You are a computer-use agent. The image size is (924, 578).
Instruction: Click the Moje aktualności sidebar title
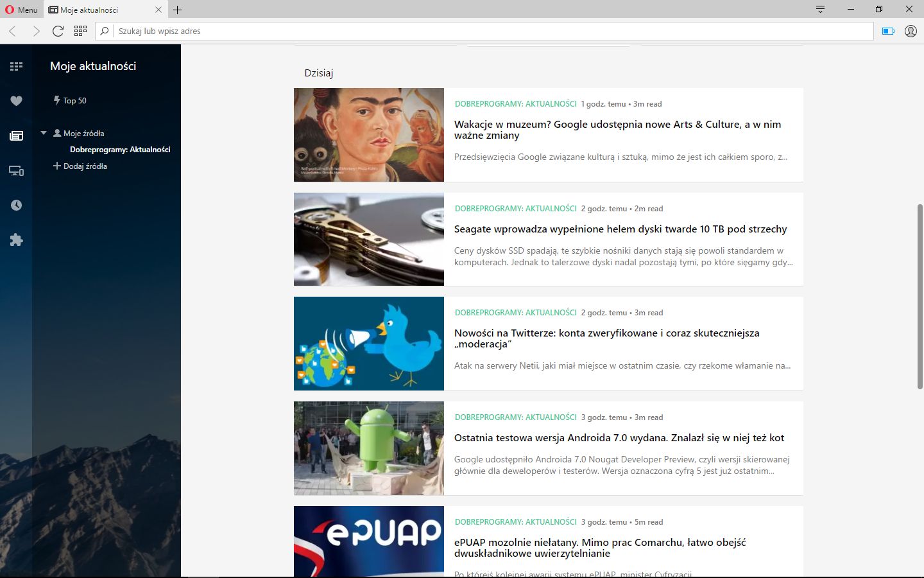click(x=93, y=66)
